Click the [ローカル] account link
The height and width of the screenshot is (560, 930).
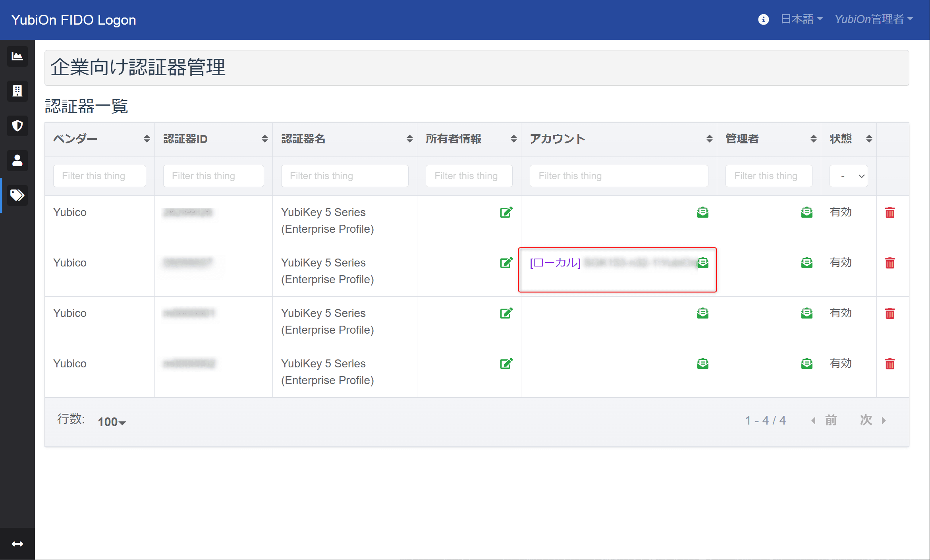[555, 263]
